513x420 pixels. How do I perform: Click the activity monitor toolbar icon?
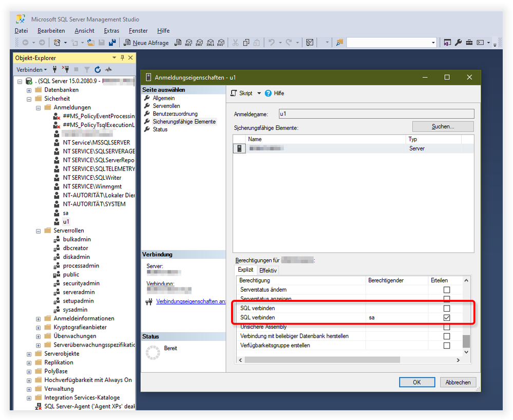pos(310,43)
